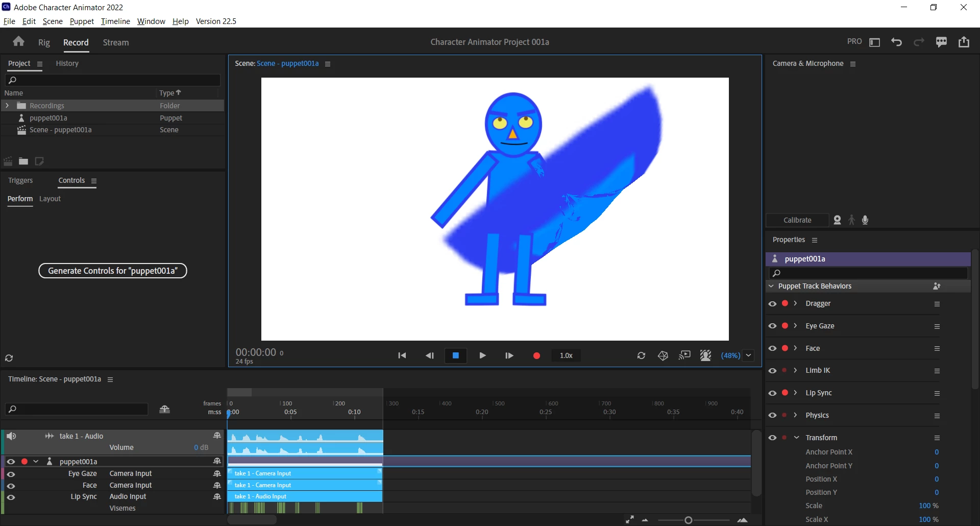980x526 pixels.
Task: Click the Scale 100 % value in Transform
Action: [x=929, y=506]
